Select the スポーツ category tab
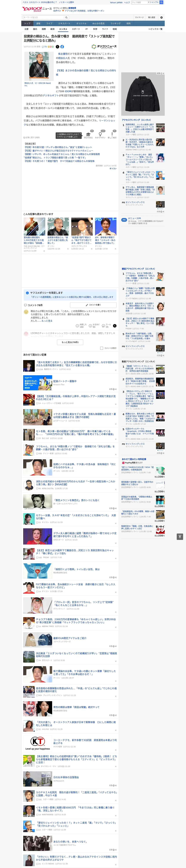Screen dimensions: 186x868 [76, 29]
